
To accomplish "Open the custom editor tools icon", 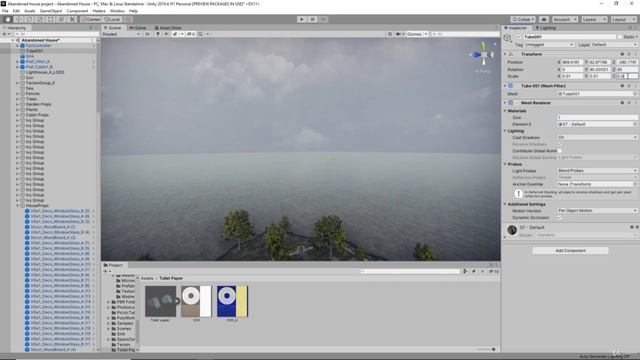I will 72,19.
